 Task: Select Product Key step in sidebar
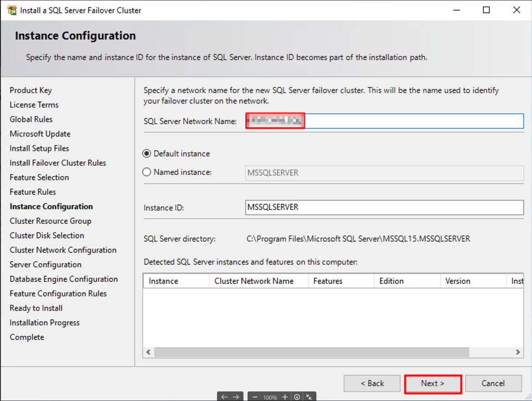31,90
